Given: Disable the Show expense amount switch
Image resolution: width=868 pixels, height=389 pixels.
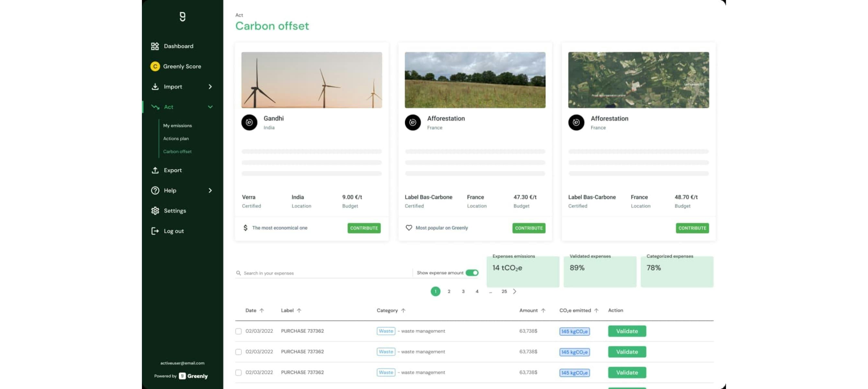Looking at the screenshot, I should click(472, 273).
